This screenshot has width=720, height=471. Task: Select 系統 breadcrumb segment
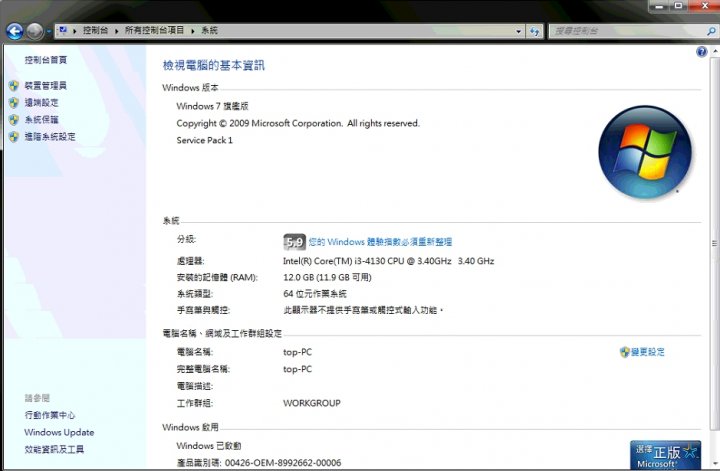(x=209, y=30)
